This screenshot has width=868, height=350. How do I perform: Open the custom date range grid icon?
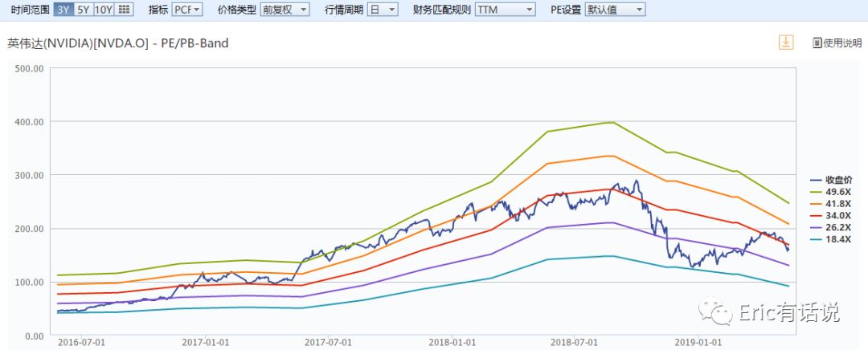click(x=124, y=10)
